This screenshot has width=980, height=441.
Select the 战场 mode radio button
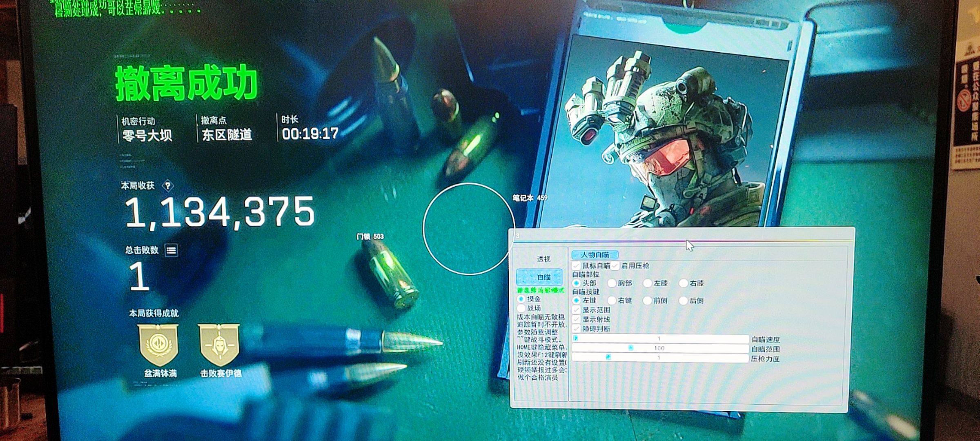coord(521,308)
